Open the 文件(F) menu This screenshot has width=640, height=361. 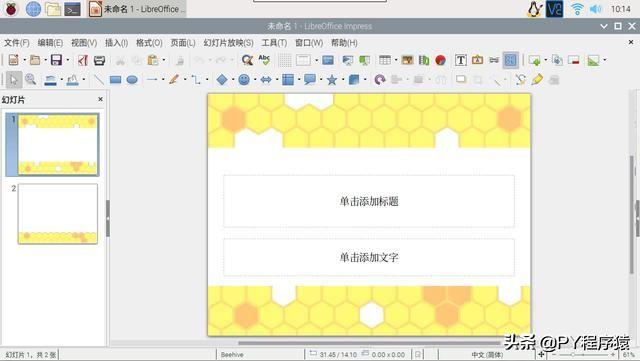coord(17,43)
